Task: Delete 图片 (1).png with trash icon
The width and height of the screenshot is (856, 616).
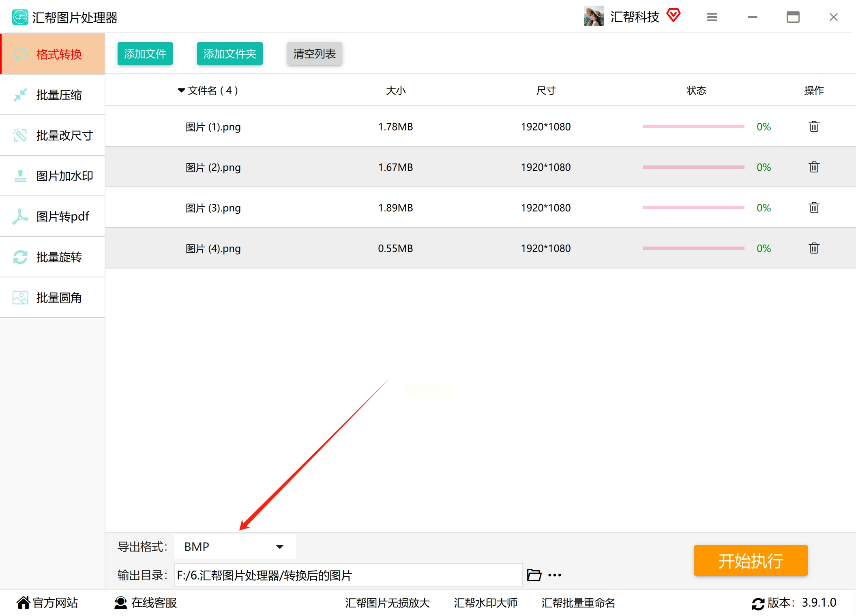Action: [x=814, y=127]
